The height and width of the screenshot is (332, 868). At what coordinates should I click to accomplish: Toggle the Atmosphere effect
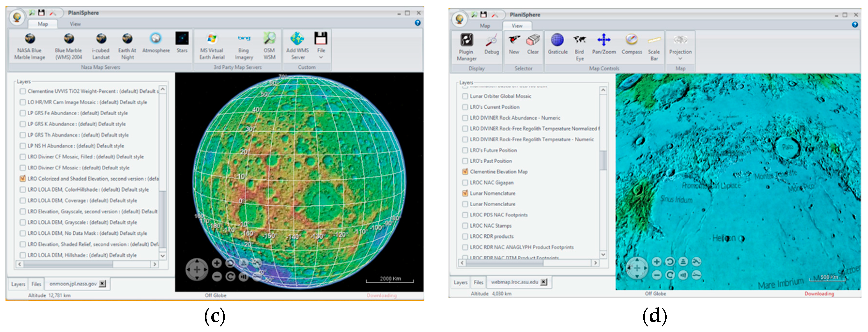point(156,43)
